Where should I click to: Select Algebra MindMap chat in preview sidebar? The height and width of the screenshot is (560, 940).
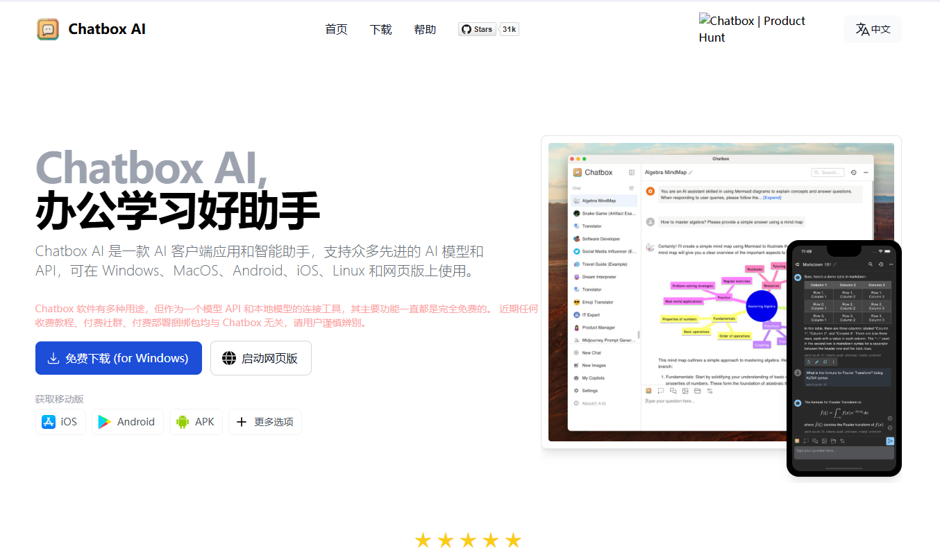click(x=604, y=201)
